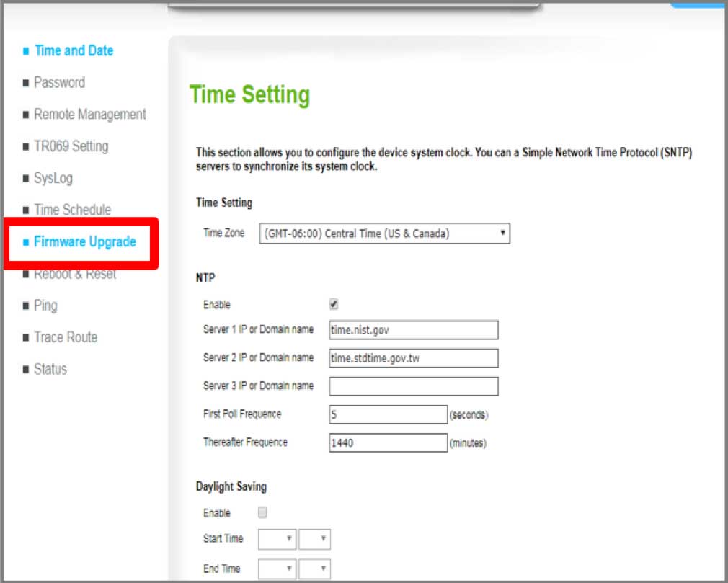Uncheck the NTP Enable checkbox
The width and height of the screenshot is (728, 583).
(334, 305)
